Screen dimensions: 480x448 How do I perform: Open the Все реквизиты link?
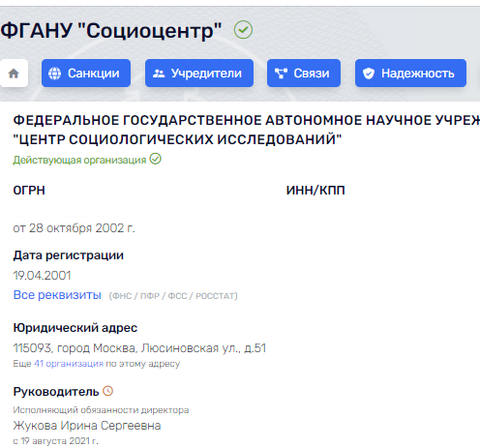pos(57,295)
